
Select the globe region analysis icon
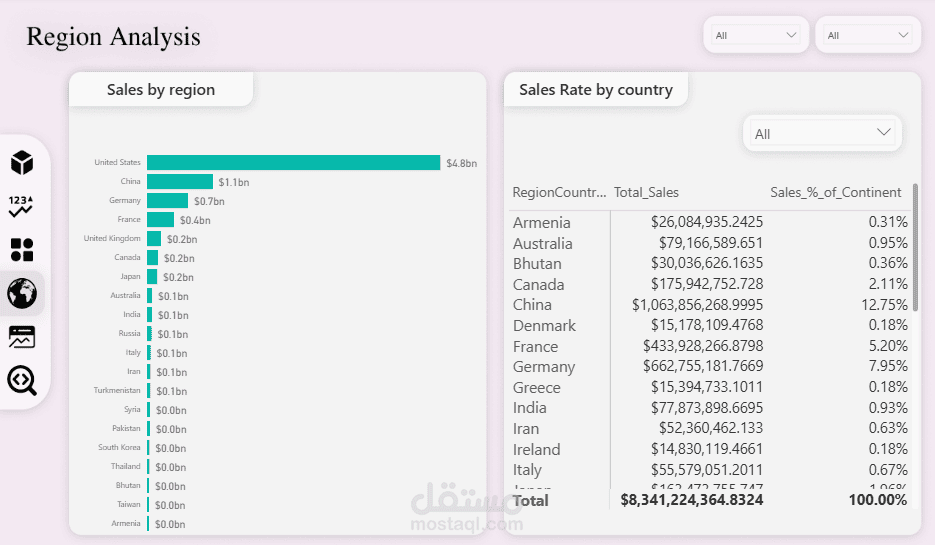point(22,293)
